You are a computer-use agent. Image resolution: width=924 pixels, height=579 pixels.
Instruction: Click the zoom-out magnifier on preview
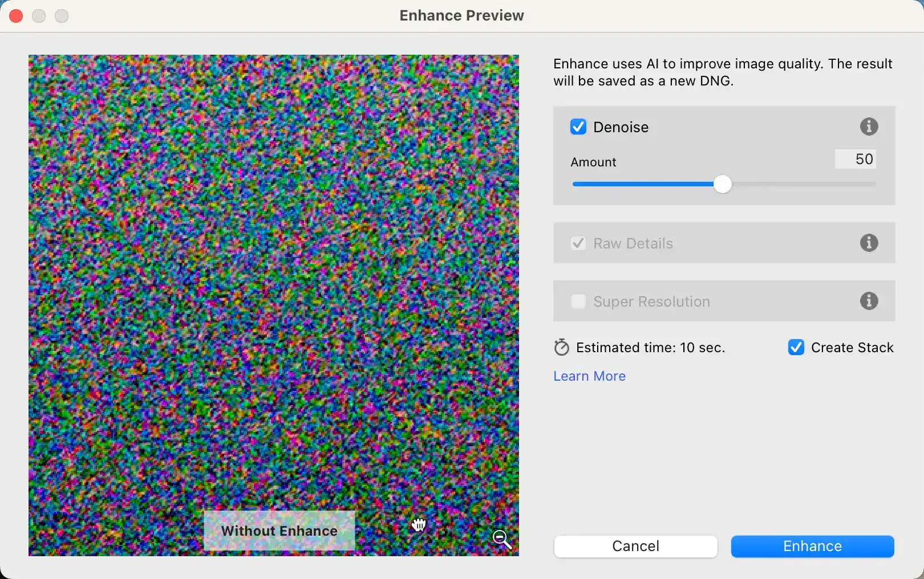(502, 539)
